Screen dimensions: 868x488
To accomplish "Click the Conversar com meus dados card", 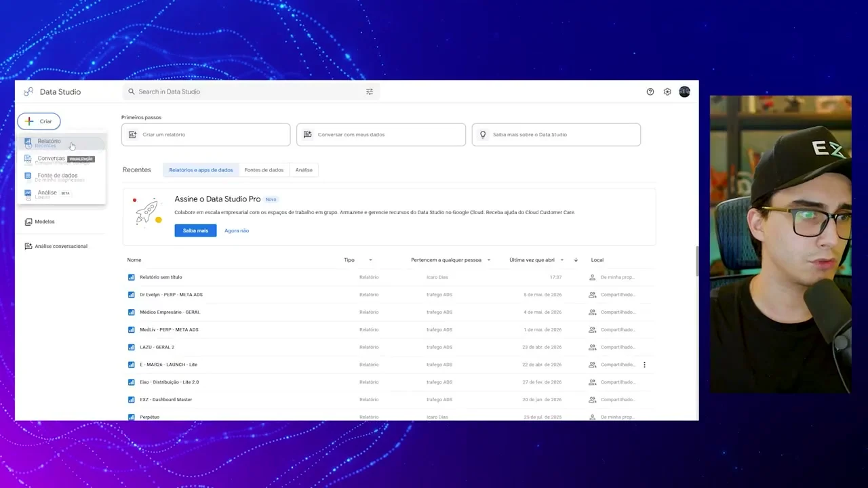I will point(381,134).
